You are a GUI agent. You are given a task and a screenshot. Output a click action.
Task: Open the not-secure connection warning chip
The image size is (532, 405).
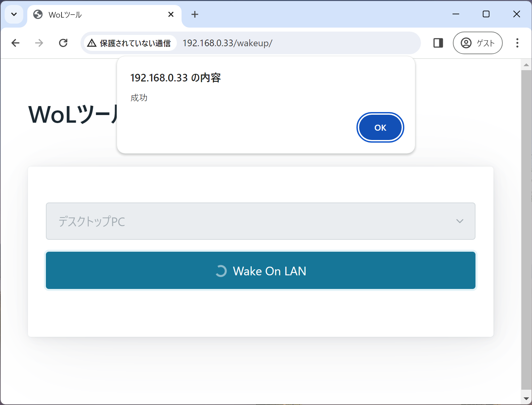tap(130, 43)
